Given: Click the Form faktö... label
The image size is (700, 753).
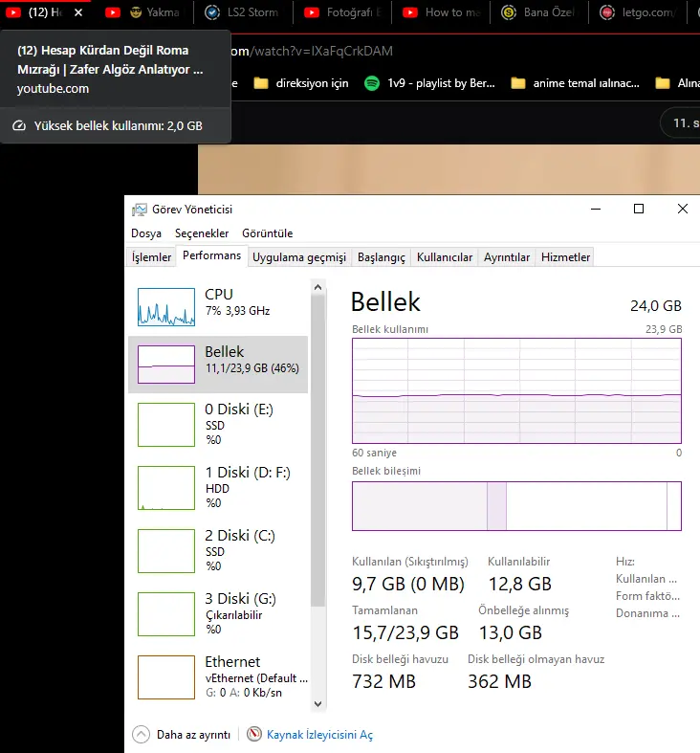Looking at the screenshot, I should click(x=647, y=596).
